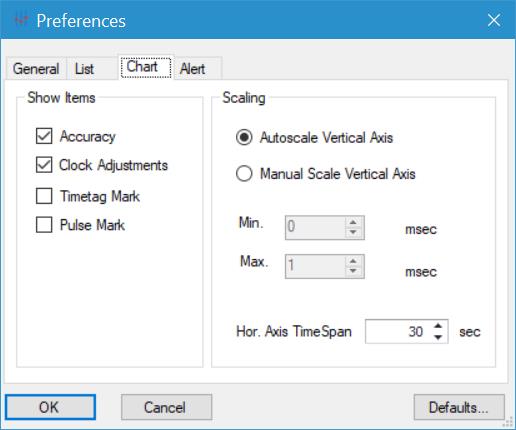Click the Min. spinner up arrow
The image size is (516, 430).
(x=353, y=222)
